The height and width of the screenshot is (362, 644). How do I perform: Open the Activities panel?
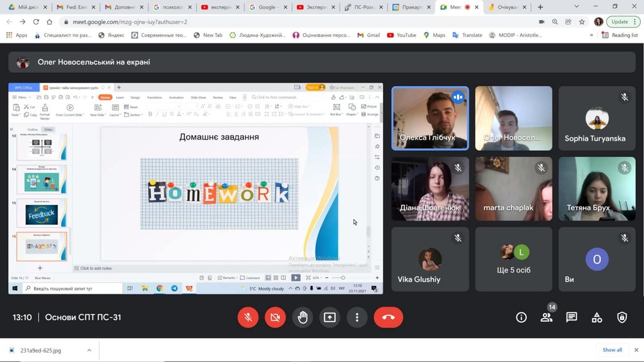[597, 317]
